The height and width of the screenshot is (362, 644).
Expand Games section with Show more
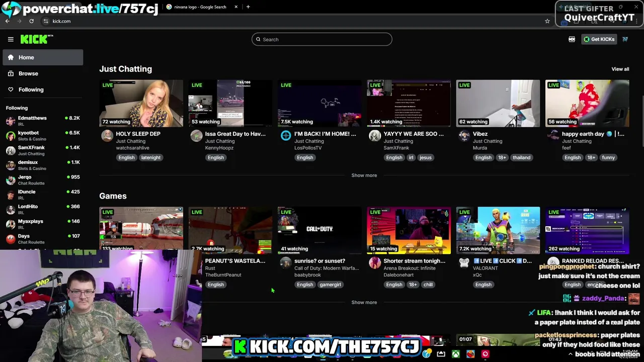point(364,302)
